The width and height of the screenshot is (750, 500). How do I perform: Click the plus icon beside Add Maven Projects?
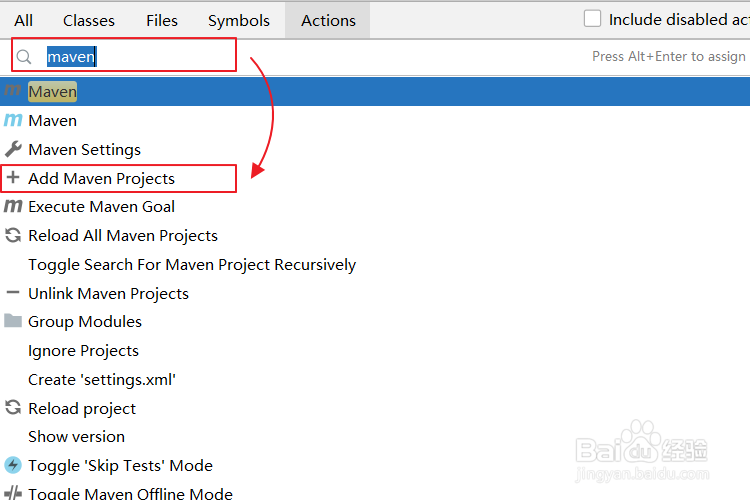[13, 178]
